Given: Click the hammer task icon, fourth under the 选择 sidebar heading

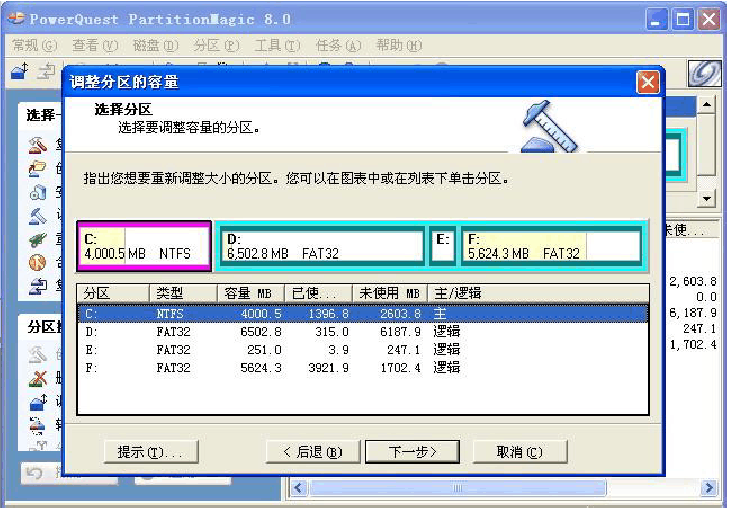Looking at the screenshot, I should pyautogui.click(x=38, y=216).
